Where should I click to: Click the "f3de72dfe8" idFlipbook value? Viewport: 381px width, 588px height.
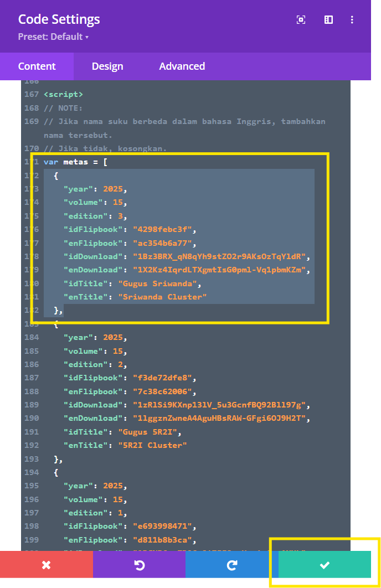point(163,378)
